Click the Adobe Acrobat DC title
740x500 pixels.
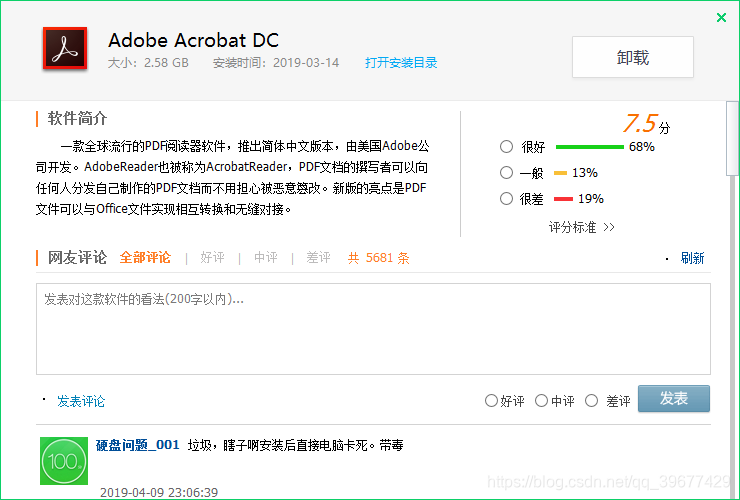point(193,41)
